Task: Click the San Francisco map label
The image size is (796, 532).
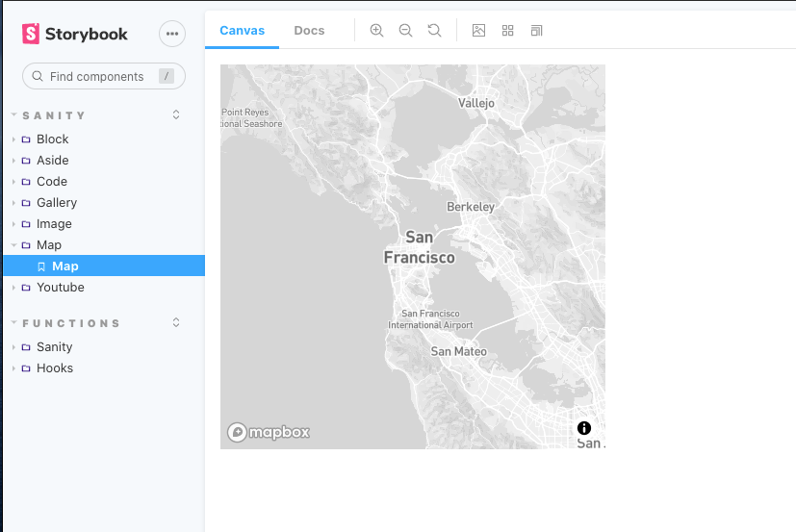Action: click(x=420, y=247)
